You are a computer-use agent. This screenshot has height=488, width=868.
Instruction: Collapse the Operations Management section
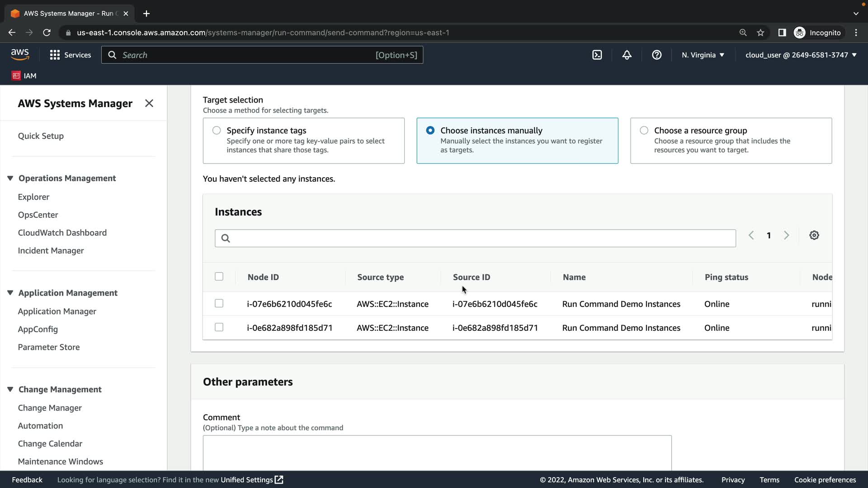point(10,178)
